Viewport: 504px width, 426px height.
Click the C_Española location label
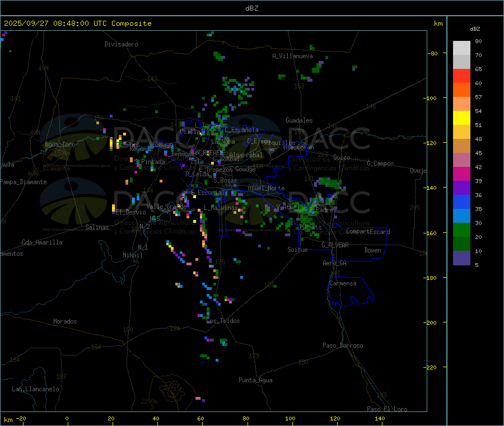tap(241, 130)
